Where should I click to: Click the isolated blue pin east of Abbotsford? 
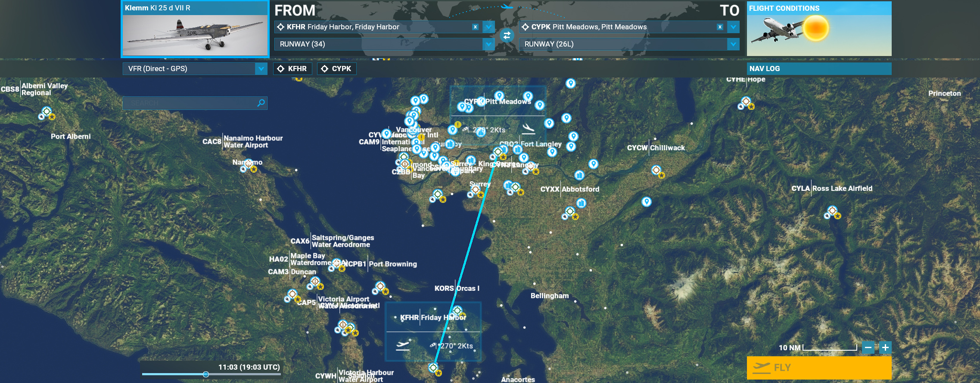click(x=647, y=202)
